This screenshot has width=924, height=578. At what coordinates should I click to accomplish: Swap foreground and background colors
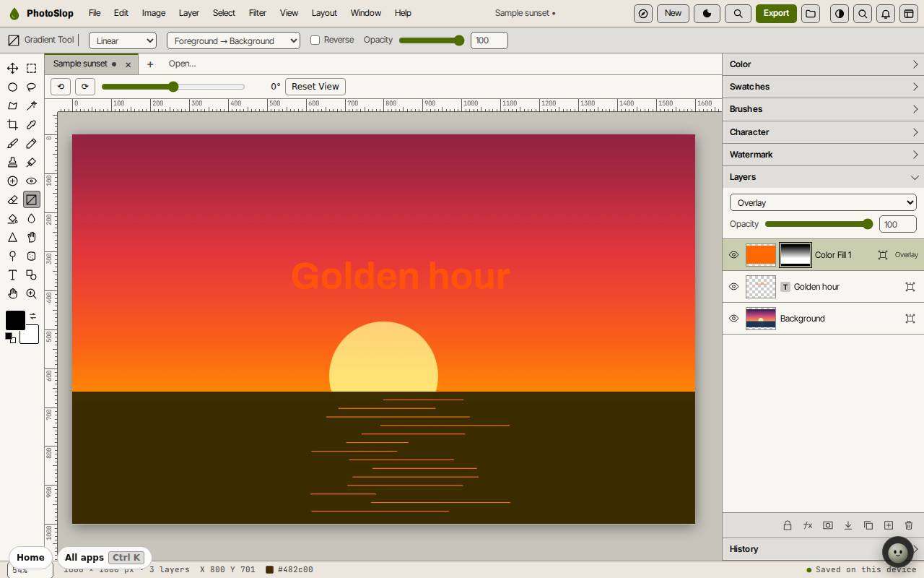point(32,316)
